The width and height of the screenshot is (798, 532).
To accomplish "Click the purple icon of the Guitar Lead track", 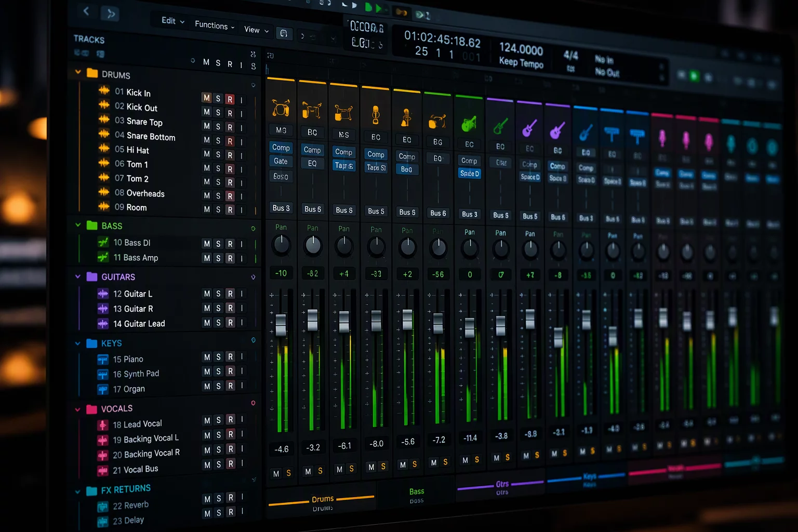I will 103,323.
